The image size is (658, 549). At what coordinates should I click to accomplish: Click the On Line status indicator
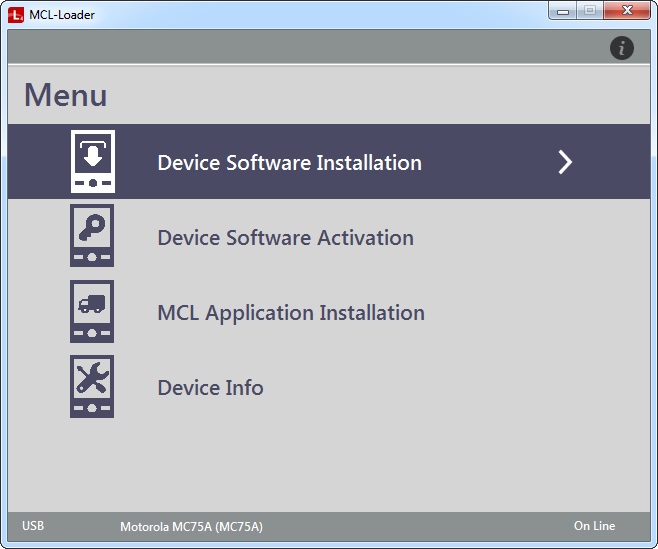click(x=594, y=525)
